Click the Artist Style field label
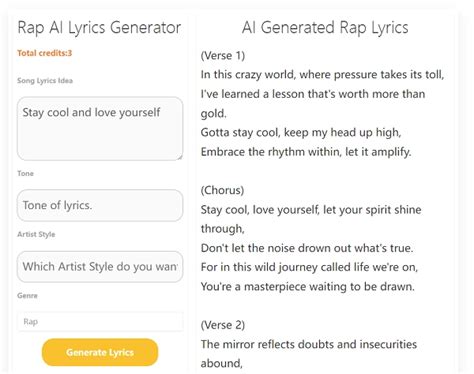Image resolution: width=474 pixels, height=374 pixels. [x=36, y=234]
